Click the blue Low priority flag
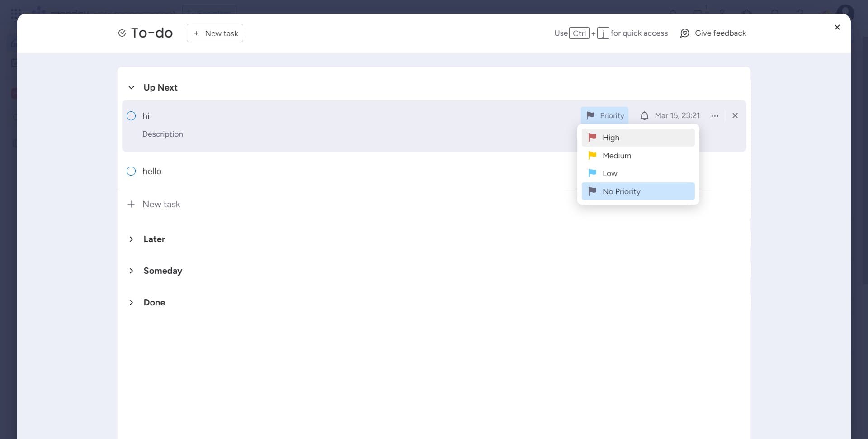Image resolution: width=868 pixels, height=439 pixels. coord(592,173)
